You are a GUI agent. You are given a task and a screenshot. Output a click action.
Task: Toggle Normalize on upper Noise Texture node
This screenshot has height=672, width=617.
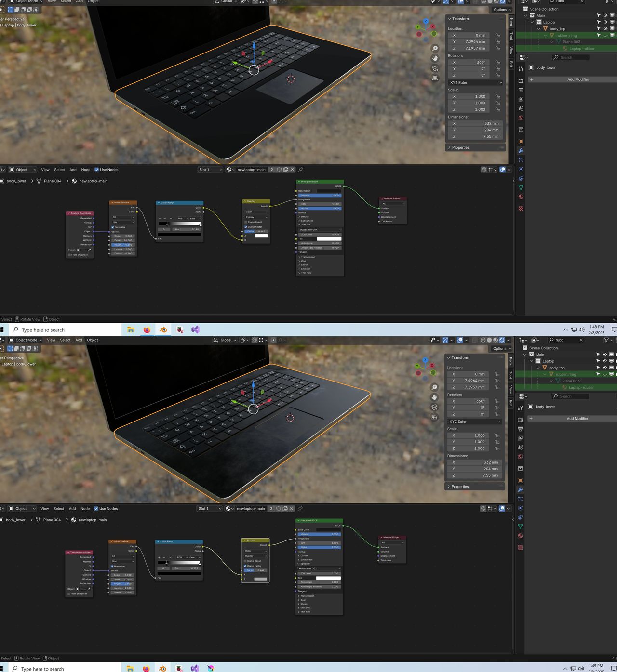click(113, 227)
